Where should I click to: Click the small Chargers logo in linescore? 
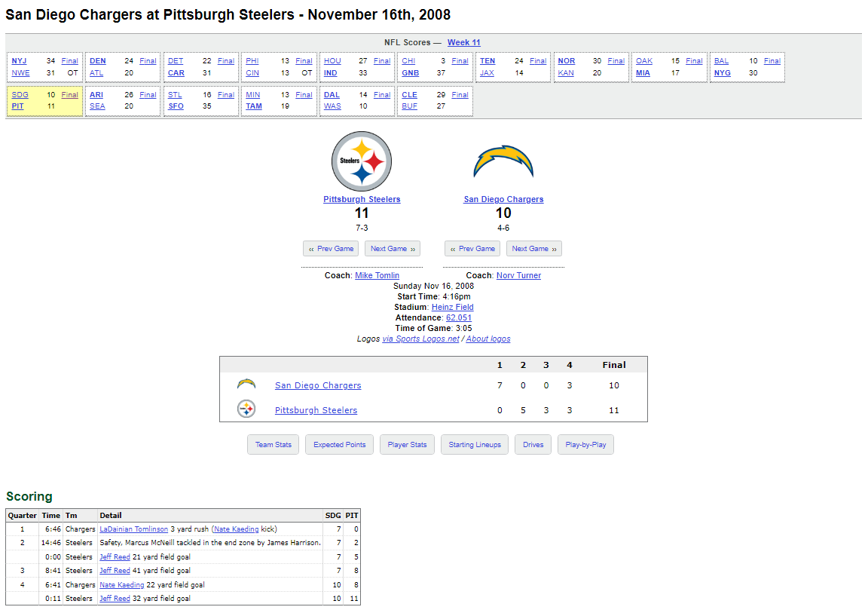(x=246, y=384)
